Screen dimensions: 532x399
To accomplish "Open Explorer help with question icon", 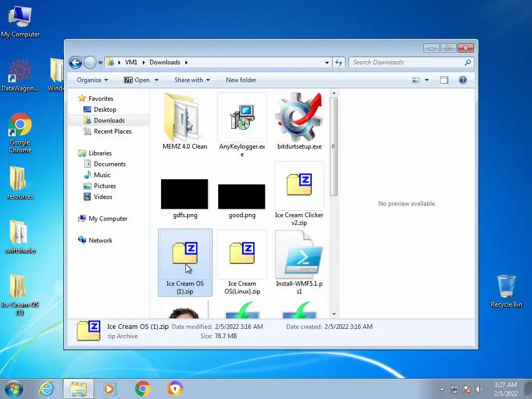I will [462, 80].
